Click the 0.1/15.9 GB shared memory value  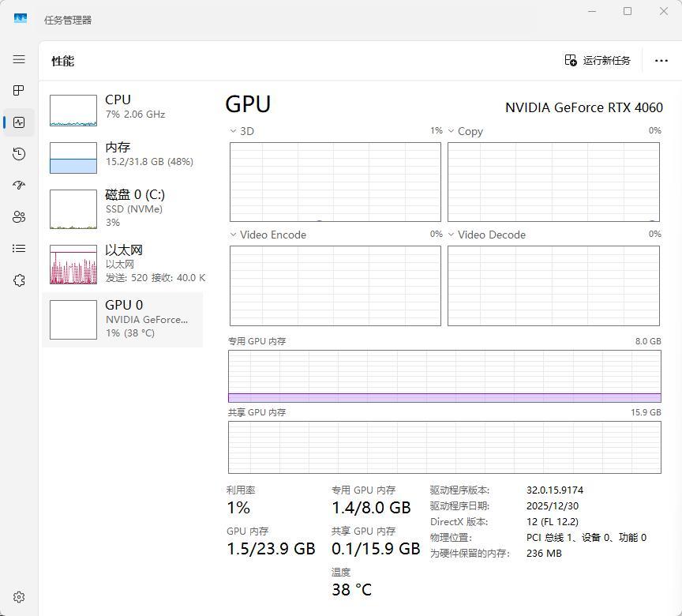pos(376,549)
